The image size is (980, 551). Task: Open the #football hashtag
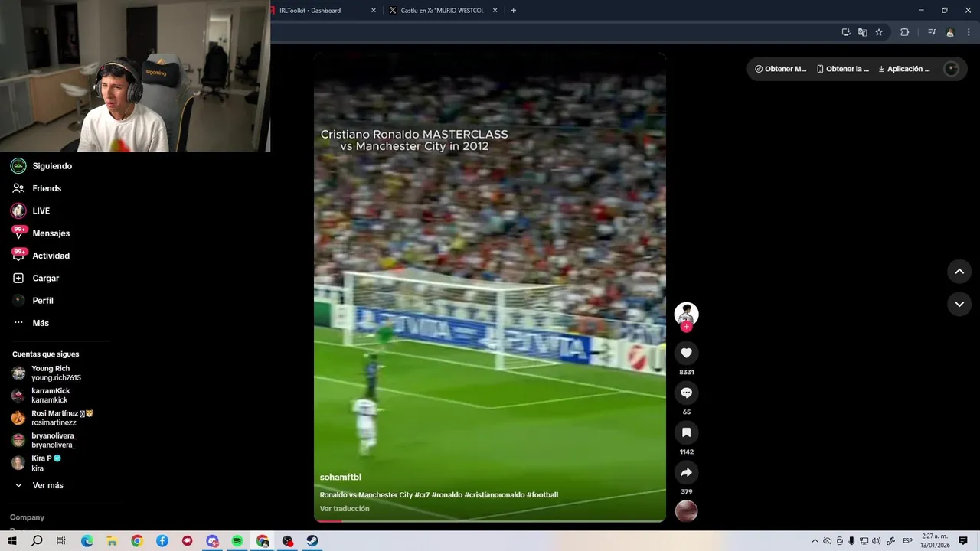point(542,495)
